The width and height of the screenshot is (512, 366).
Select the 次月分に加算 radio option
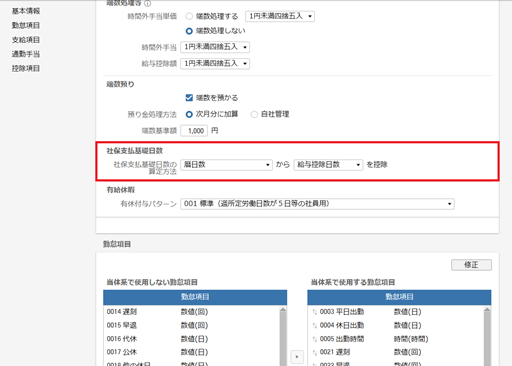[189, 114]
